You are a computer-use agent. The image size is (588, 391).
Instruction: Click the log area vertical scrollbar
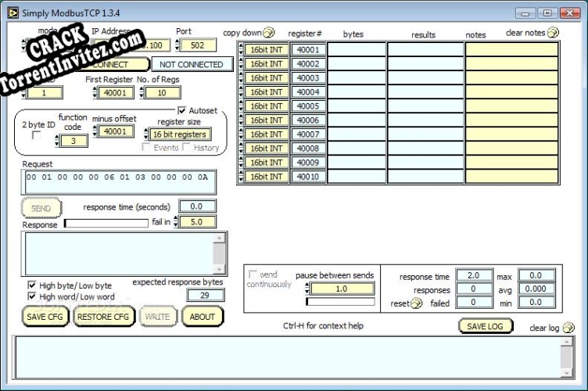[x=567, y=357]
